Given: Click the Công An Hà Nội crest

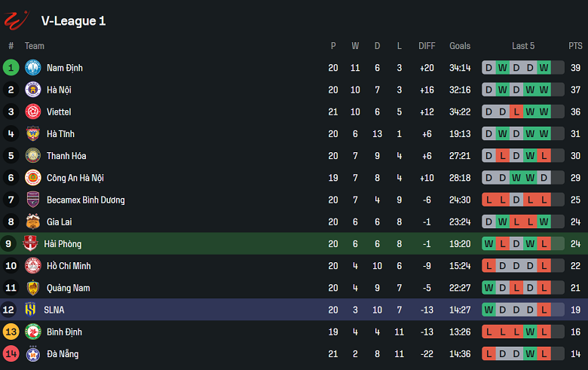Looking at the screenshot, I should point(32,178).
